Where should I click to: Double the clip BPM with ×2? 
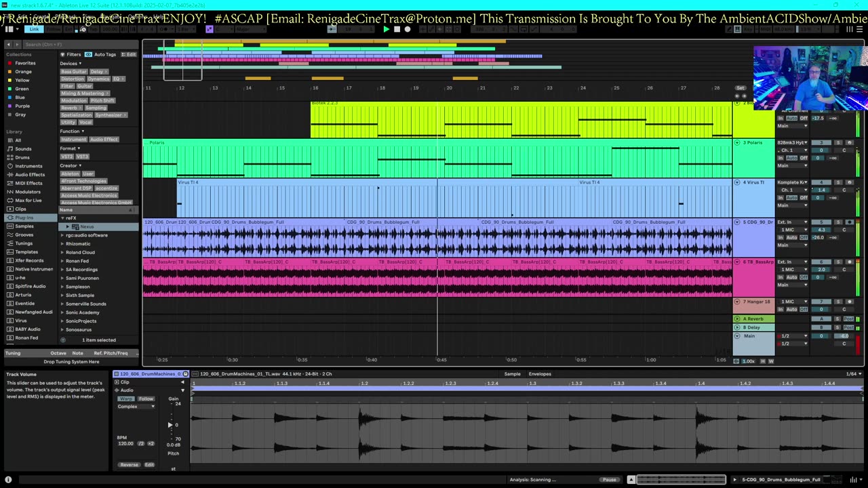[x=151, y=443]
